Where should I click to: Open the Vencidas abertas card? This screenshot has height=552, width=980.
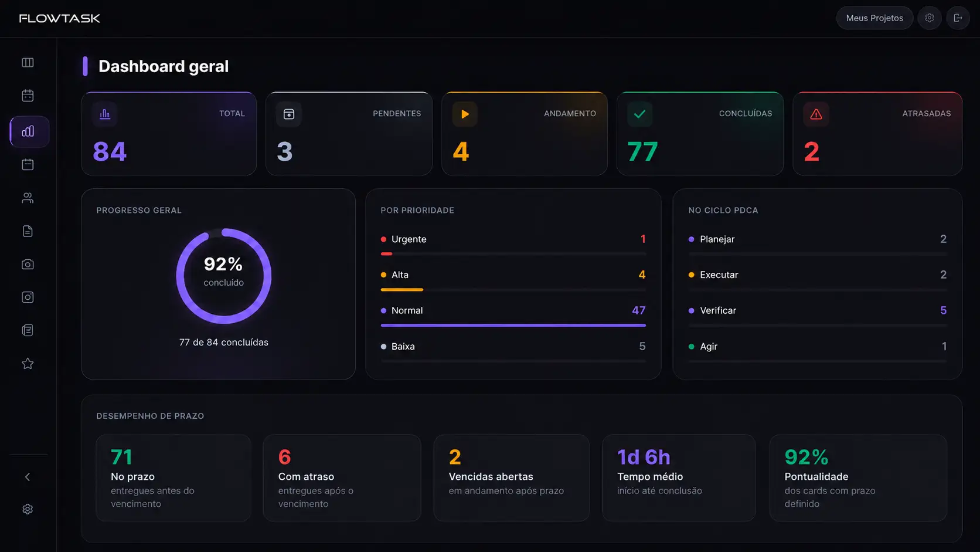tap(511, 478)
